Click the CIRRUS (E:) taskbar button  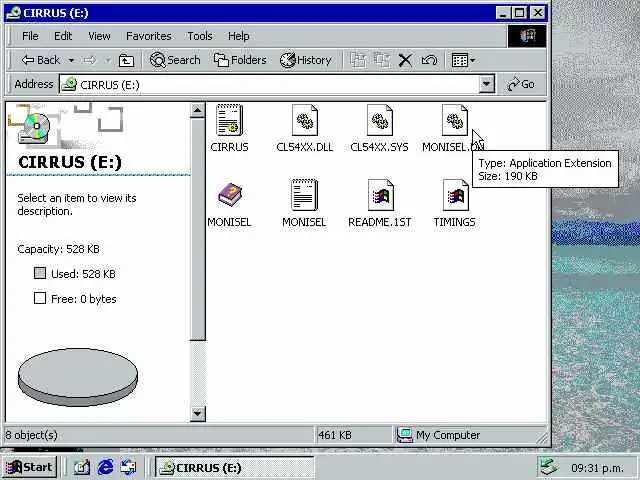coord(234,467)
